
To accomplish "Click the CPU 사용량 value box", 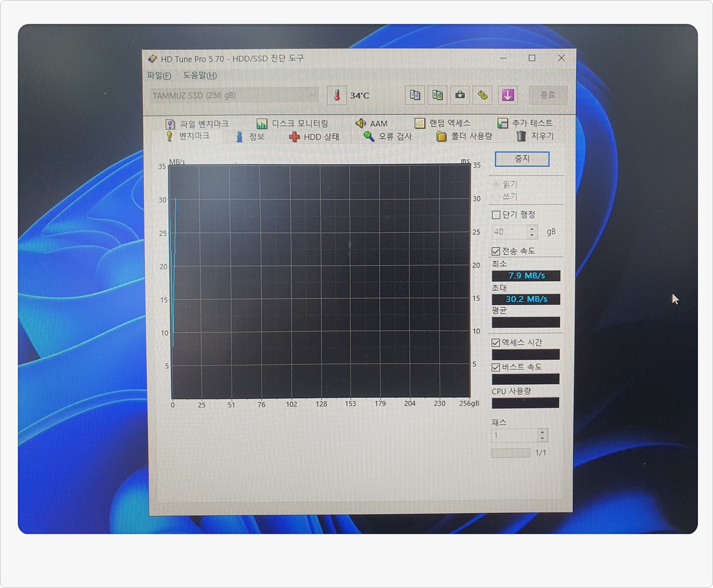I will tap(525, 403).
